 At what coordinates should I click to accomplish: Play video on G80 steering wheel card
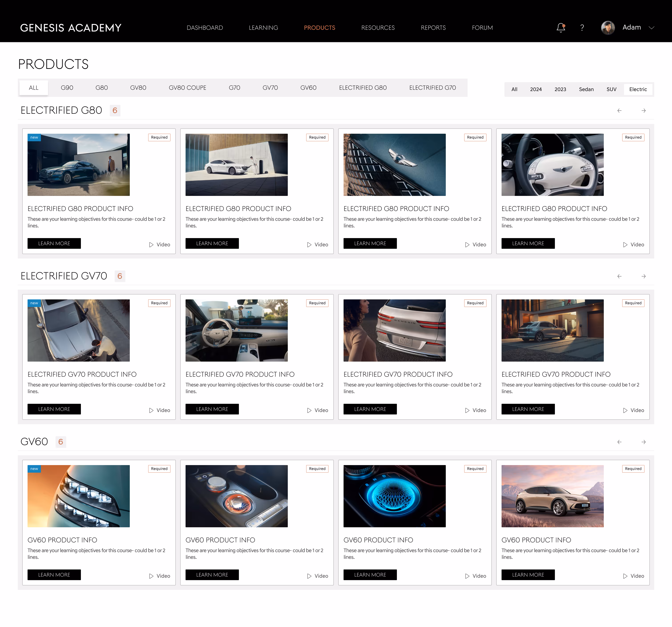pos(634,245)
